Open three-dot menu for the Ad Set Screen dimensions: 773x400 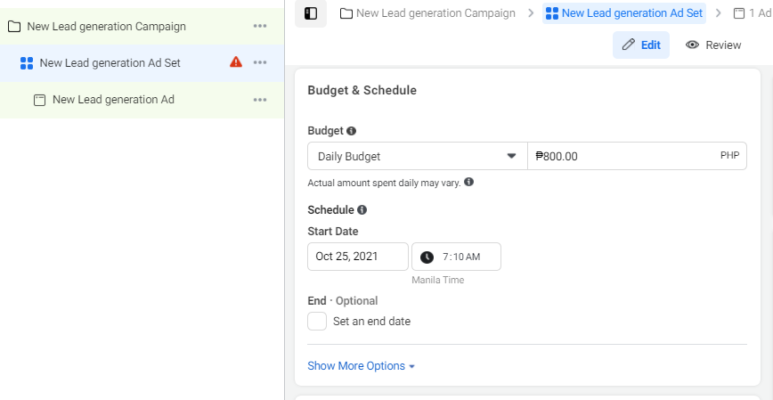pos(260,62)
